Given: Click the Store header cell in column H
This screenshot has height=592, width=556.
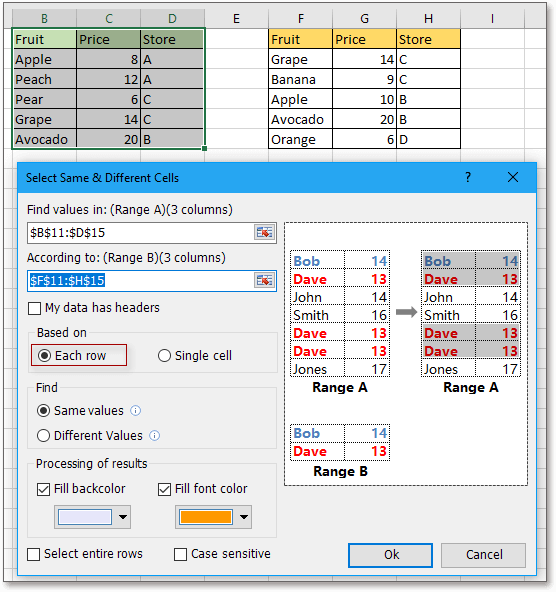Looking at the screenshot, I should tap(428, 39).
